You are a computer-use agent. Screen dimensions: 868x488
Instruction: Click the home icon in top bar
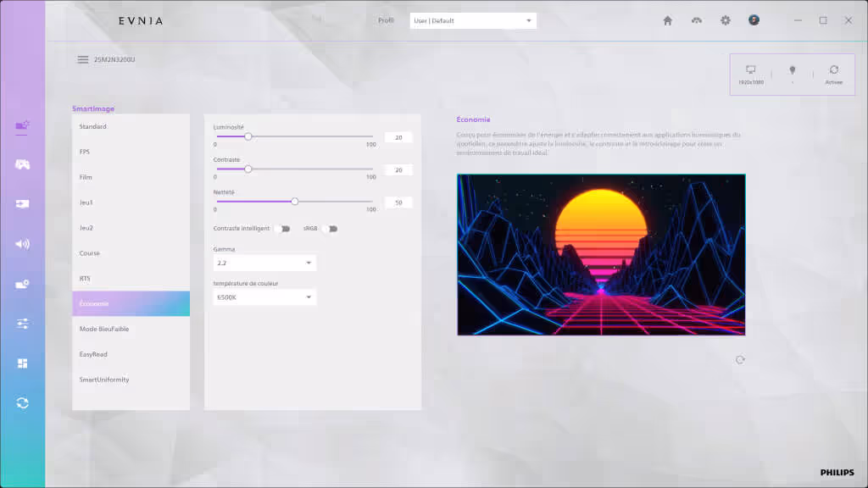coord(667,20)
